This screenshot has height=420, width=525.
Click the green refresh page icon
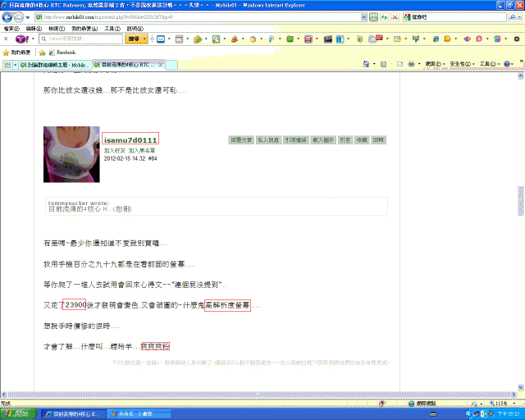pos(385,17)
